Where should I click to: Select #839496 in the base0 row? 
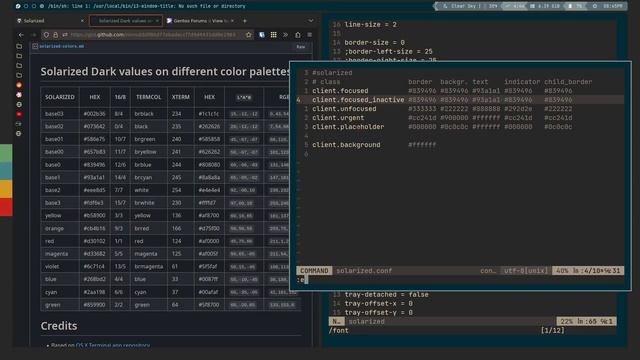94,165
